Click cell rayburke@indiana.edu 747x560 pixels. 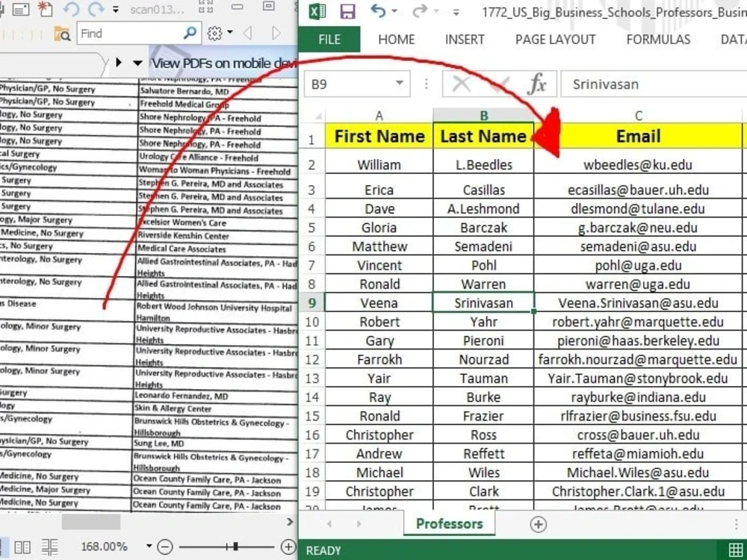click(x=639, y=397)
